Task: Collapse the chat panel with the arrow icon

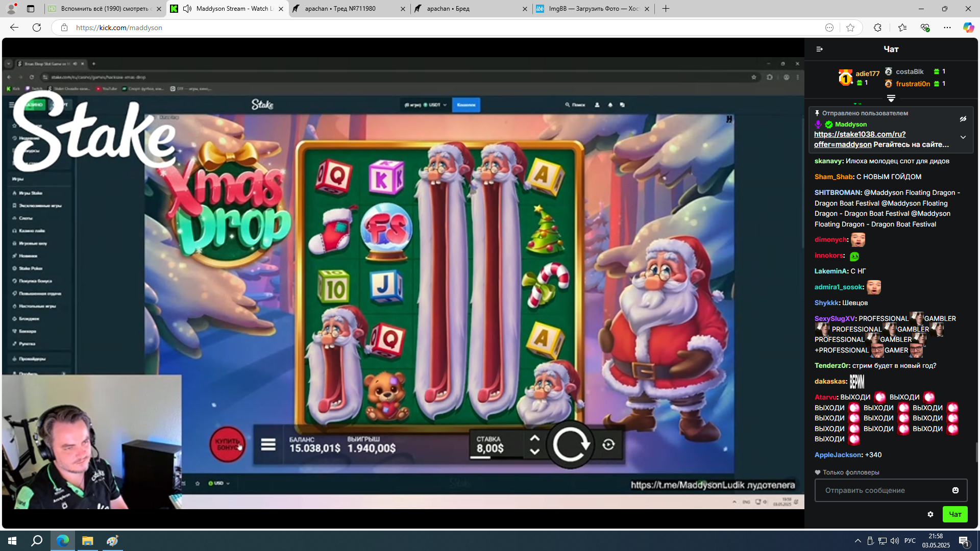Action: 819,49
